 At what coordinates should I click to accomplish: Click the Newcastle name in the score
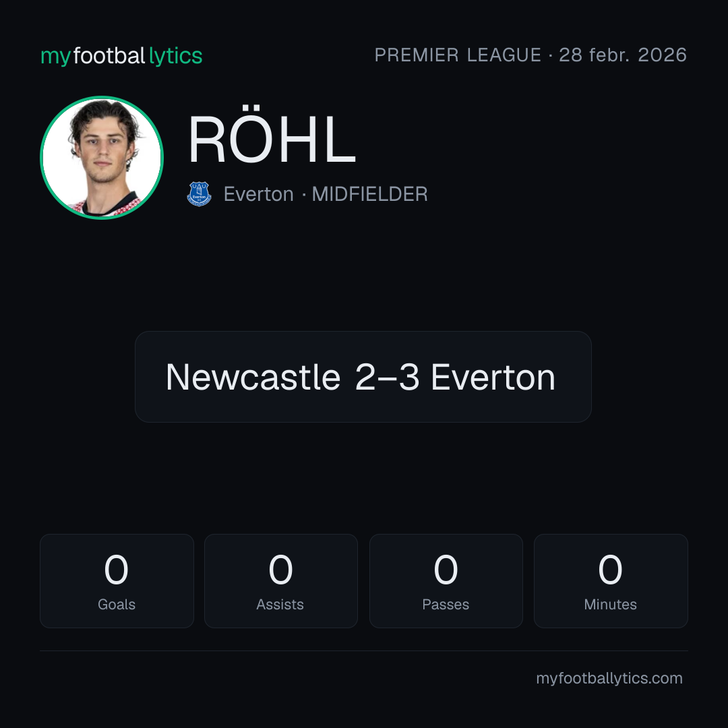coord(253,377)
